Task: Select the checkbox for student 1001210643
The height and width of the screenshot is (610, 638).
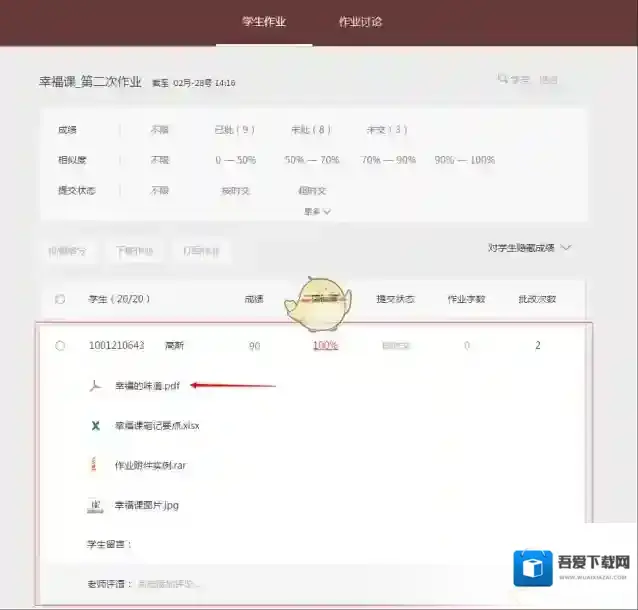Action: (60, 345)
